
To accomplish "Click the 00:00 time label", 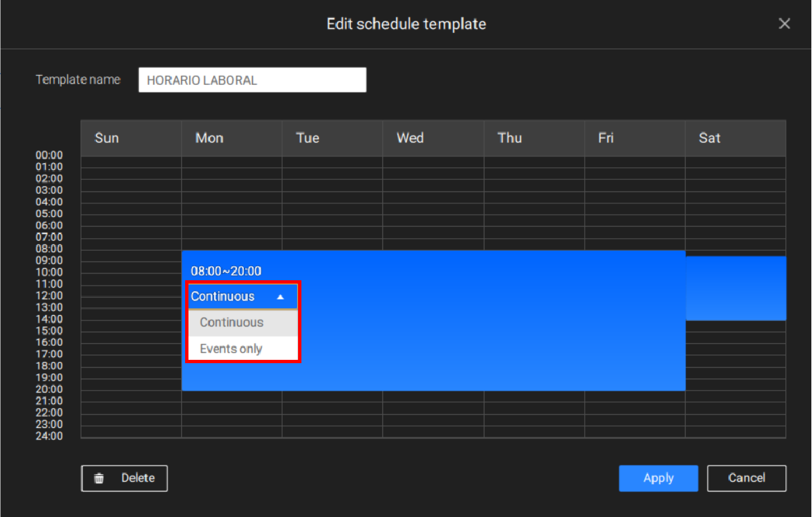I will [x=49, y=155].
